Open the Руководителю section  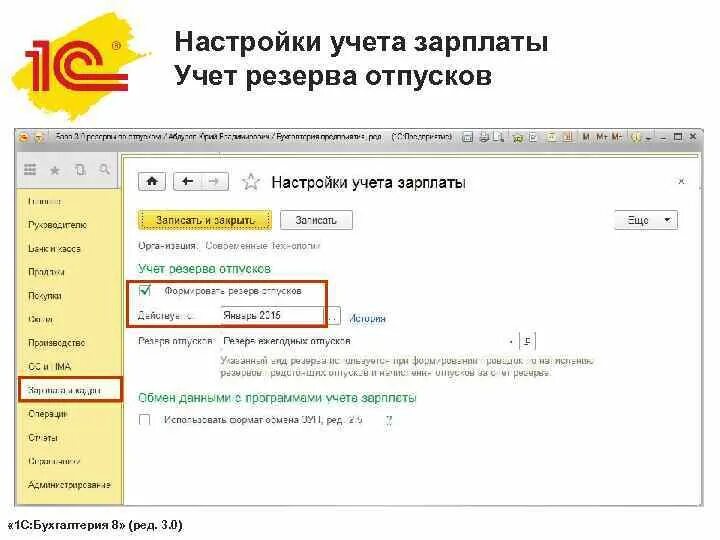[57, 225]
